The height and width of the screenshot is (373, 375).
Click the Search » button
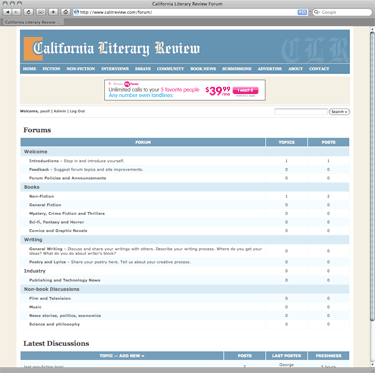[339, 112]
